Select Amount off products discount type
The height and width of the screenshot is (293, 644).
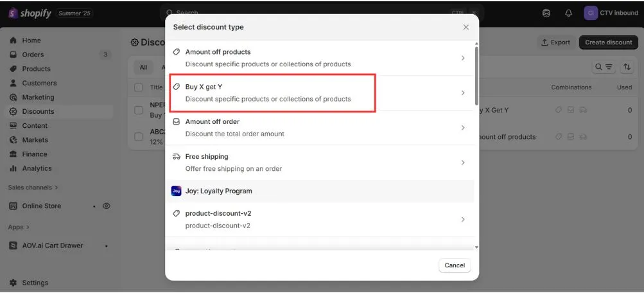point(320,58)
